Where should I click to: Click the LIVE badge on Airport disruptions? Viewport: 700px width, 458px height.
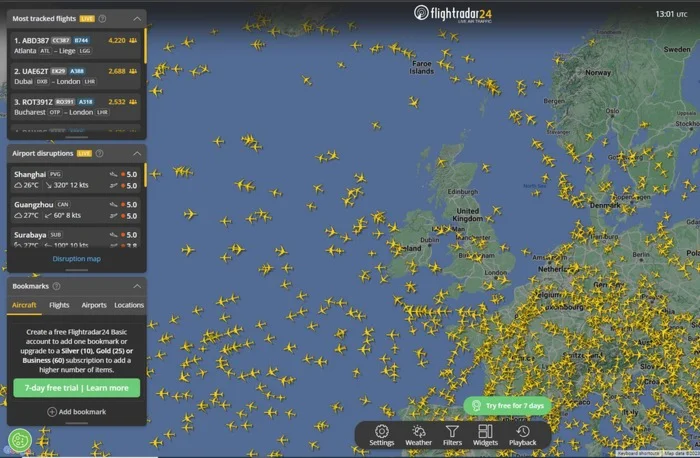(84, 154)
